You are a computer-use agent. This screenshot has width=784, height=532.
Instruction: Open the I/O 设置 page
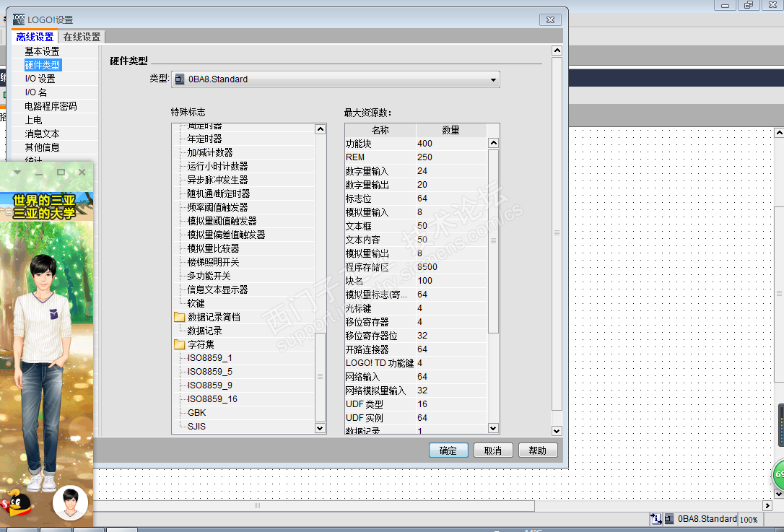[40, 79]
